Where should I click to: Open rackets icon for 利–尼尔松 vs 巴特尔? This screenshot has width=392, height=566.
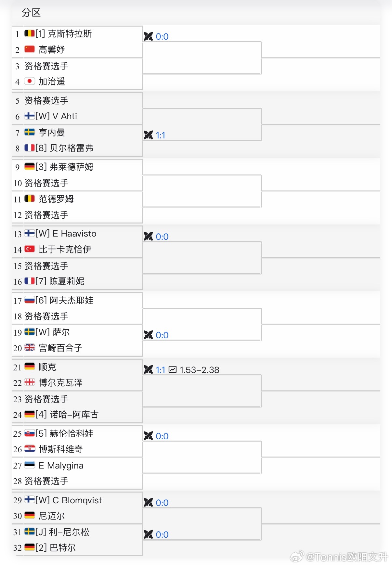149,534
